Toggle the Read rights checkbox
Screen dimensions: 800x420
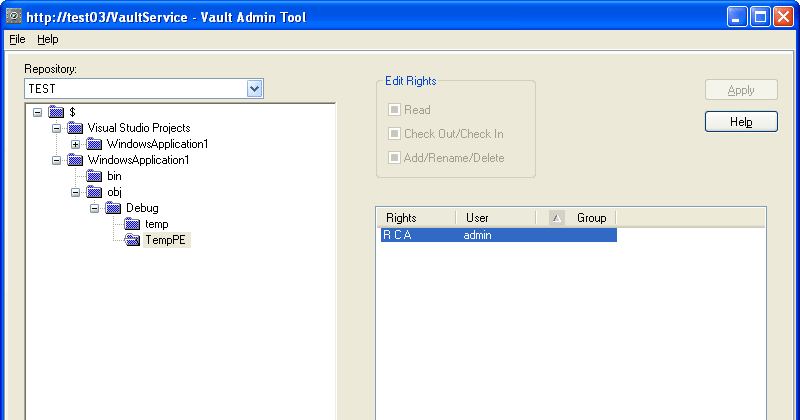pos(395,110)
